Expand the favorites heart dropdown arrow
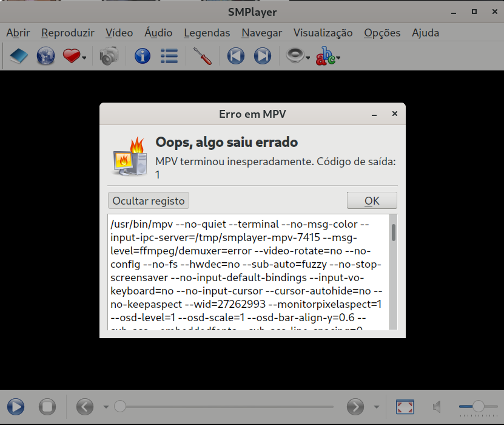Screen dimensions: 504x425 (x=84, y=58)
